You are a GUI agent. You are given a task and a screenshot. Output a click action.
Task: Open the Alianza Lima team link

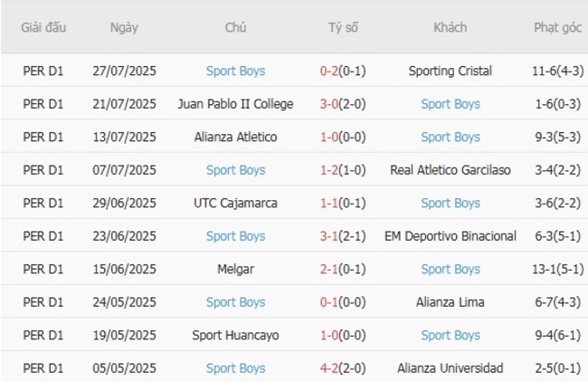450,302
